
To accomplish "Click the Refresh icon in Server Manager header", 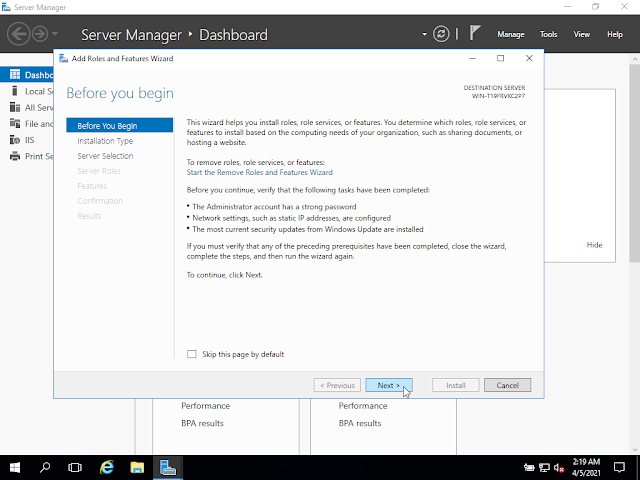I will (441, 34).
